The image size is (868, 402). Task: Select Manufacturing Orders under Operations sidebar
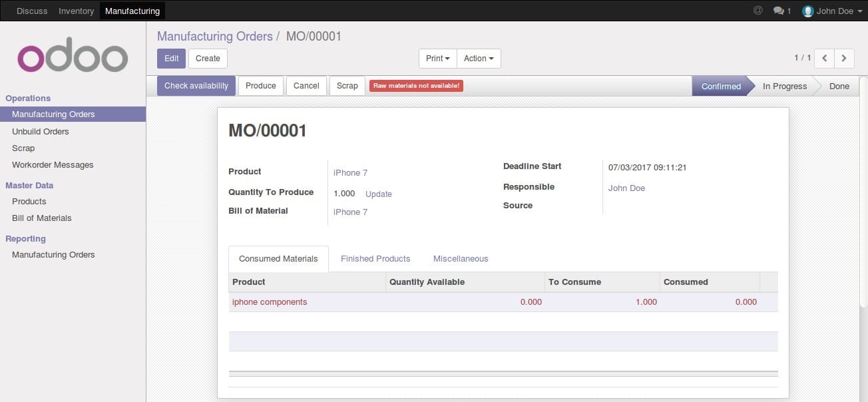pos(73,114)
